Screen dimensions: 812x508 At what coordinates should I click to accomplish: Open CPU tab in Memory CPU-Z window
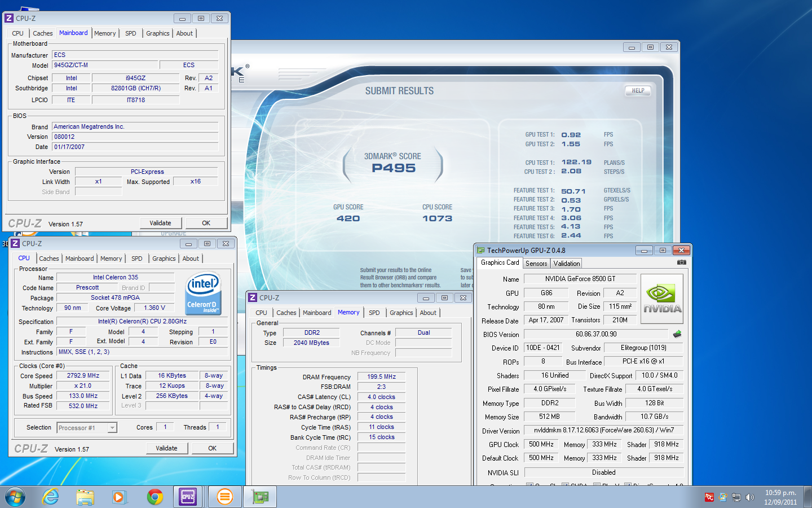262,313
